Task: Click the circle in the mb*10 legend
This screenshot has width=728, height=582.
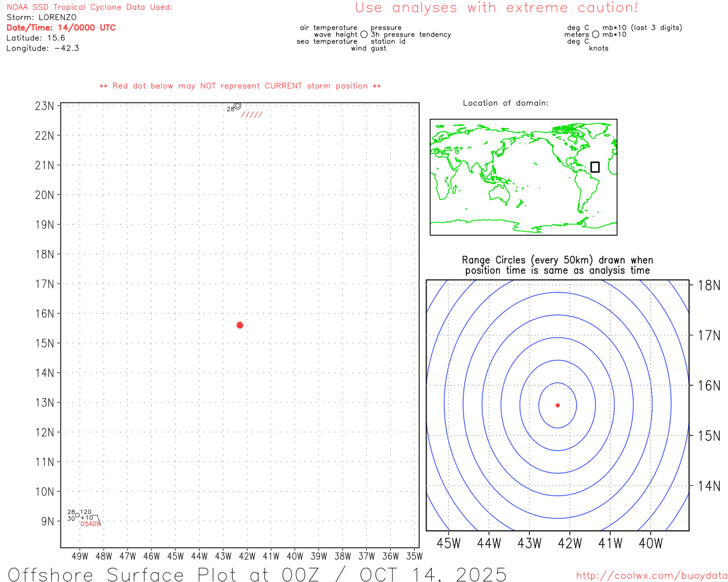Action: [x=595, y=35]
